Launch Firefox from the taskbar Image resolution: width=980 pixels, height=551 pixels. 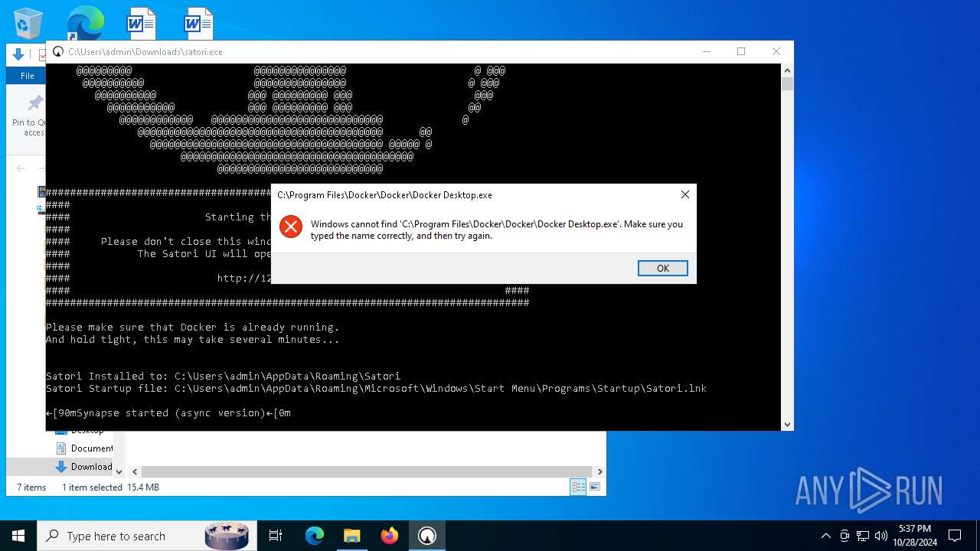[390, 536]
